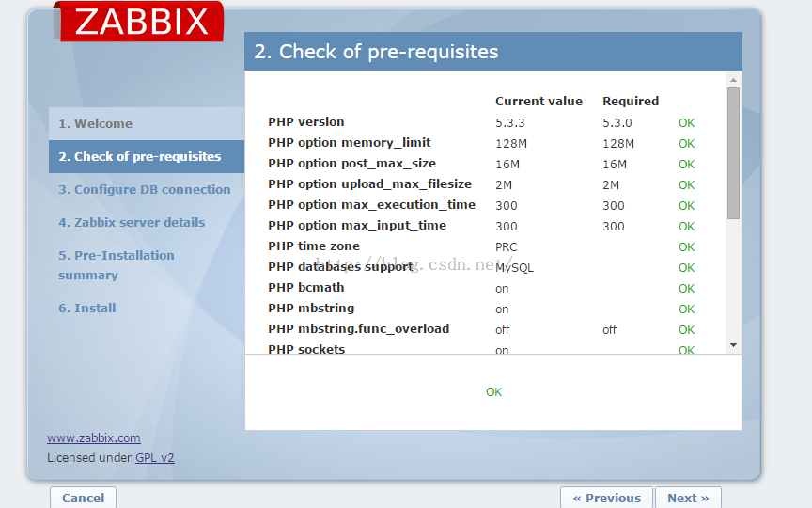Viewport: 812px width, 508px height.
Task: Click the pre-requisites list scrollbar thumb
Action: tap(733, 153)
